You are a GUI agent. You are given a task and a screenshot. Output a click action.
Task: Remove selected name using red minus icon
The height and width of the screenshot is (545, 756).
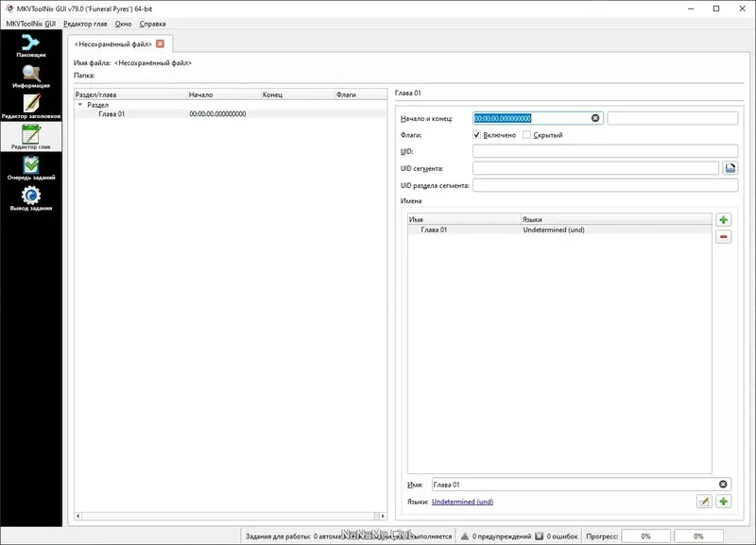[723, 238]
